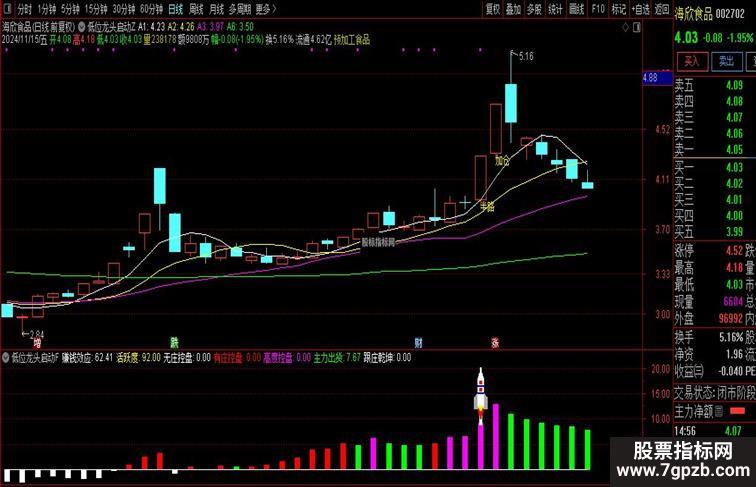Click the 标记 mark button
This screenshot has width=756, height=487.
(x=619, y=9)
